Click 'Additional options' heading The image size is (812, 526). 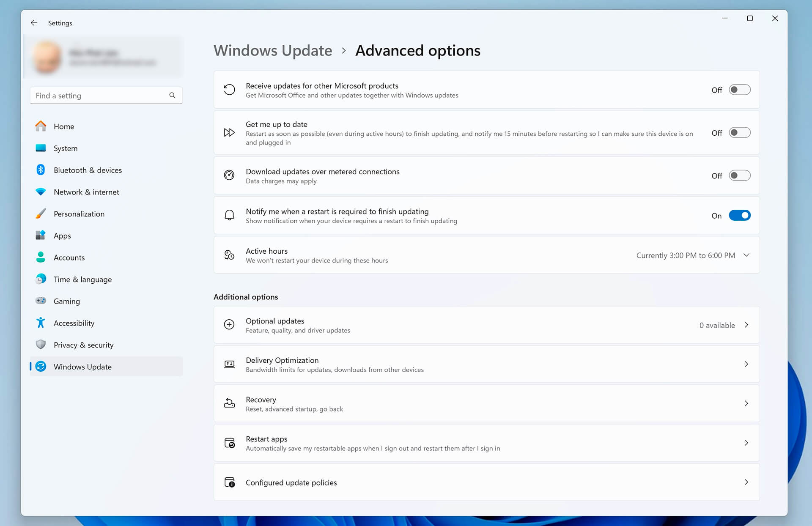(246, 297)
